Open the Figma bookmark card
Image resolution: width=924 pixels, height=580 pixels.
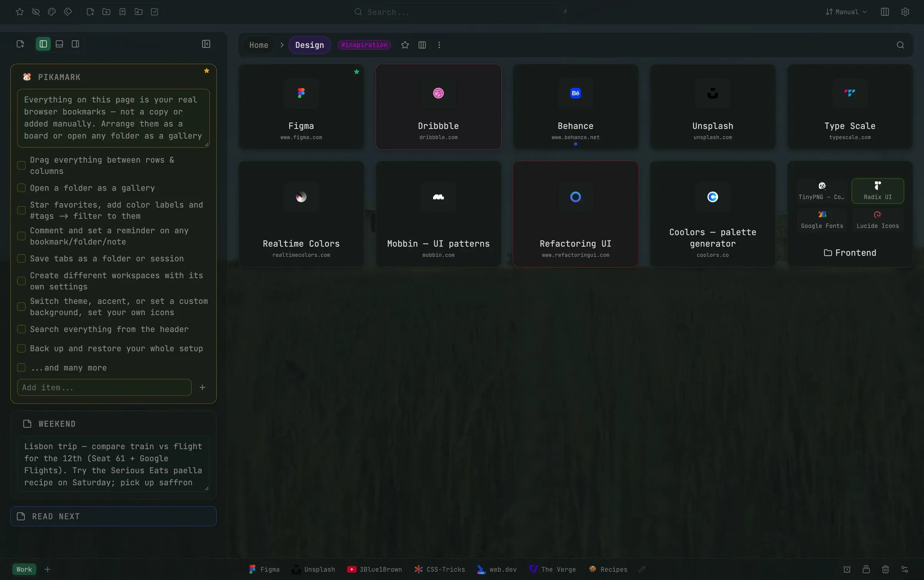pos(301,107)
